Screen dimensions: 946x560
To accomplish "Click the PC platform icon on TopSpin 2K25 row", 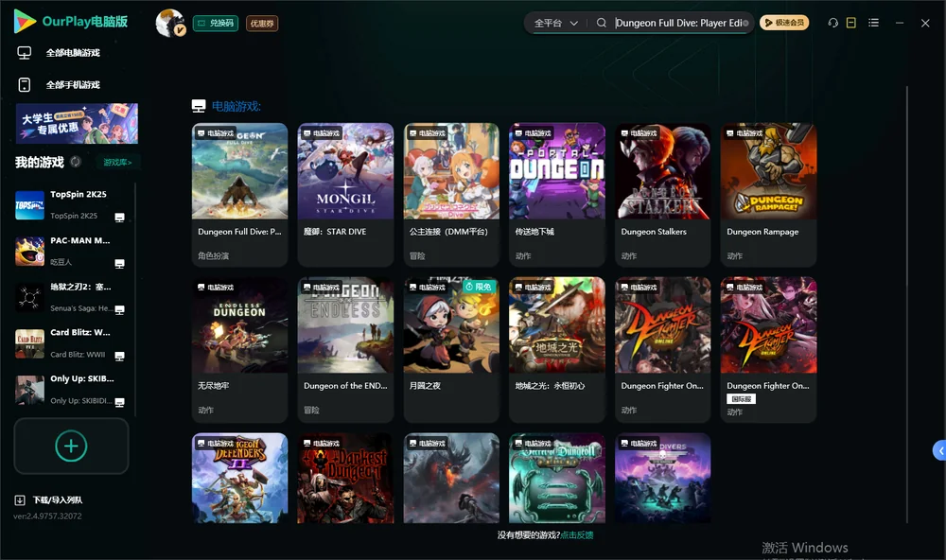I will 119,218.
